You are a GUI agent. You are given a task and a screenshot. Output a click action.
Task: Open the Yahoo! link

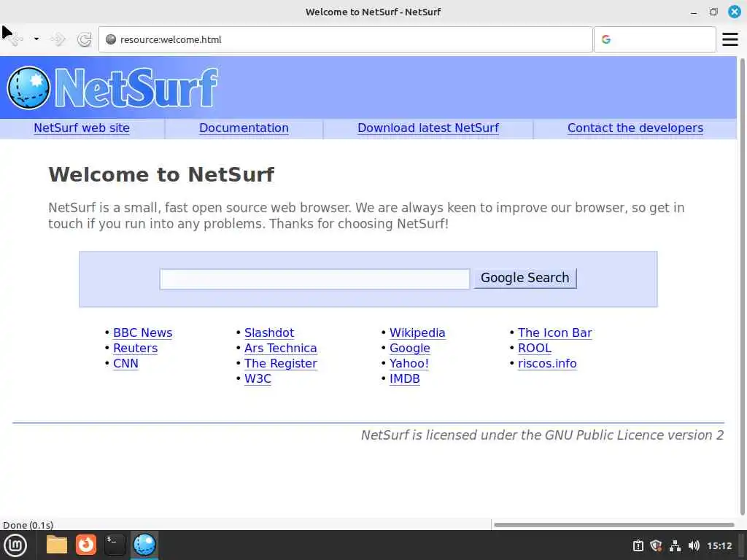click(409, 363)
